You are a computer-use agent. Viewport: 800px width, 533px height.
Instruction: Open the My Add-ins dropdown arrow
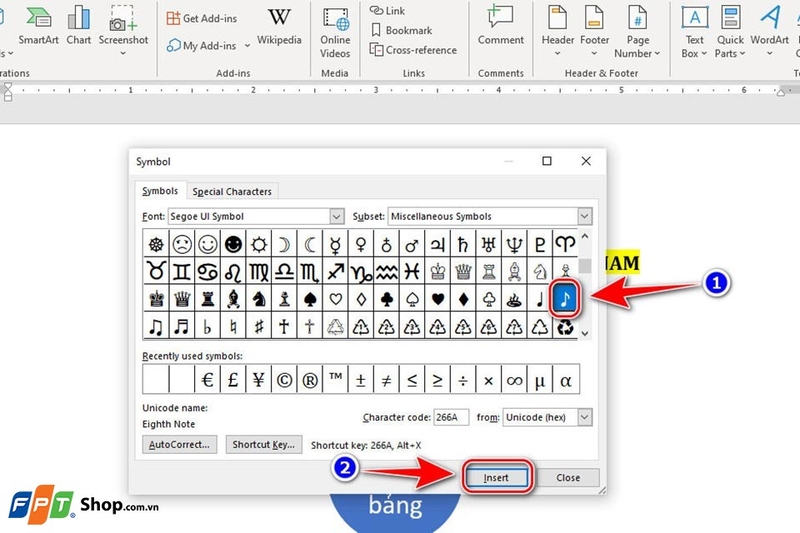pos(247,46)
